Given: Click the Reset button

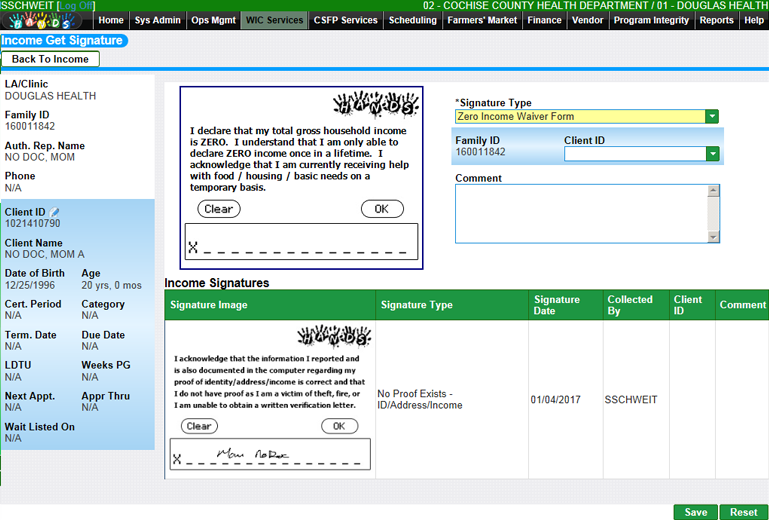Looking at the screenshot, I should click(x=743, y=512).
